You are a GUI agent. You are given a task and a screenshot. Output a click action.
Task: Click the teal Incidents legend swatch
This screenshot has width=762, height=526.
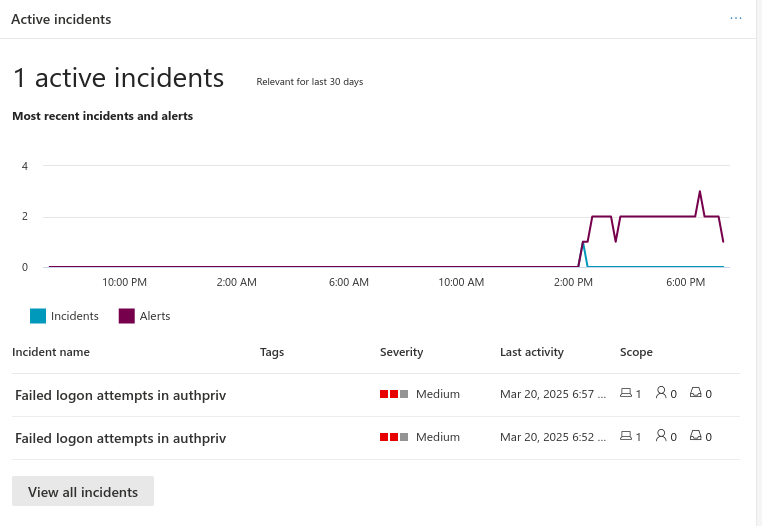[38, 316]
